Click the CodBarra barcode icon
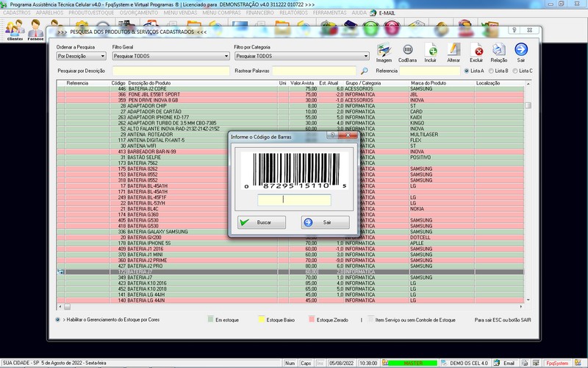588x368 pixels. point(407,52)
